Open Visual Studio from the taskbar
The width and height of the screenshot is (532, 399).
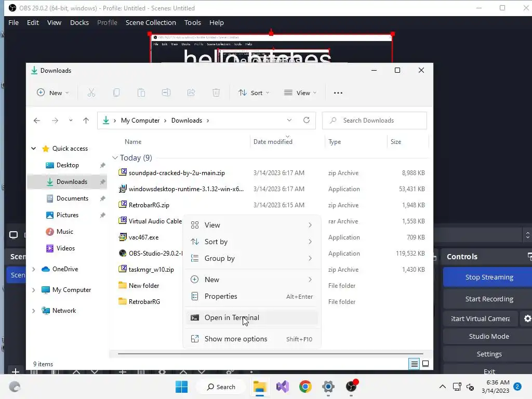(282, 387)
